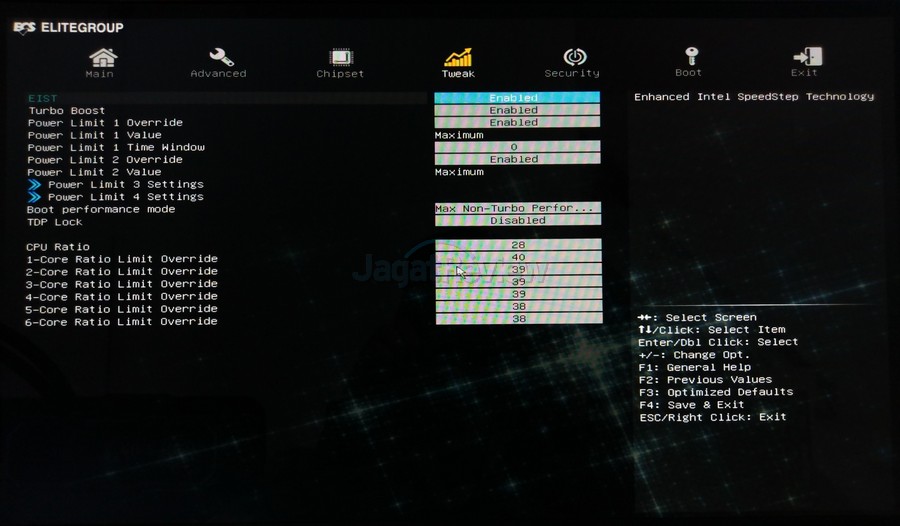Screen dimensions: 900x526
Task: Switch to the Security tab label
Action: click(572, 74)
